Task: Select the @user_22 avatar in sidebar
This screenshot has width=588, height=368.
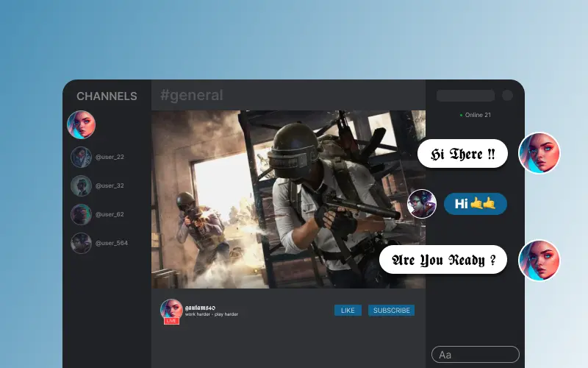Action: [81, 157]
